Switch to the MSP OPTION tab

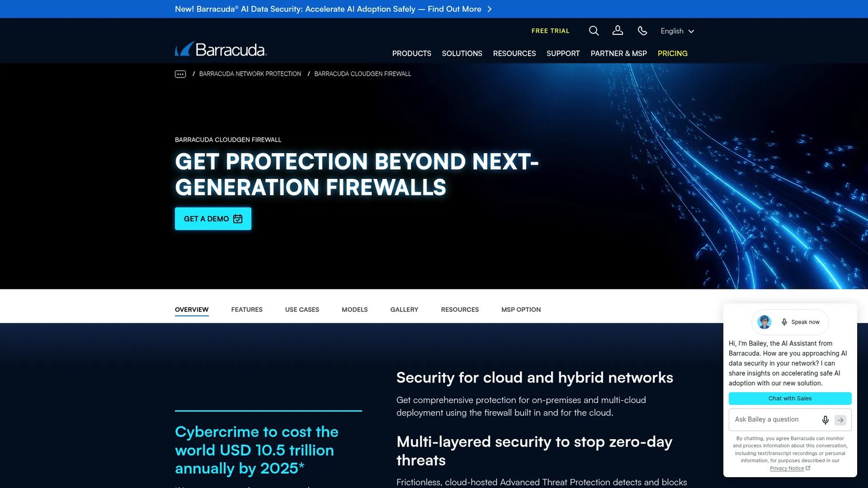coord(521,310)
